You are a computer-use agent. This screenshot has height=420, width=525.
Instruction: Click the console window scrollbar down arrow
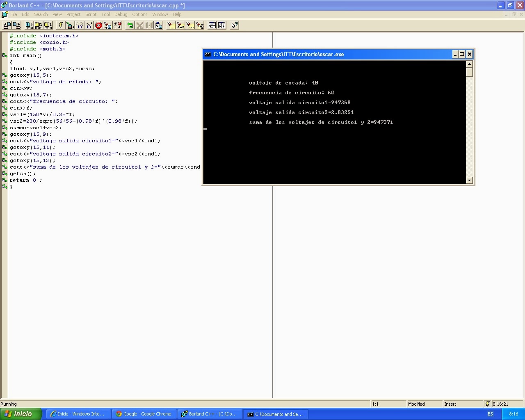469,180
